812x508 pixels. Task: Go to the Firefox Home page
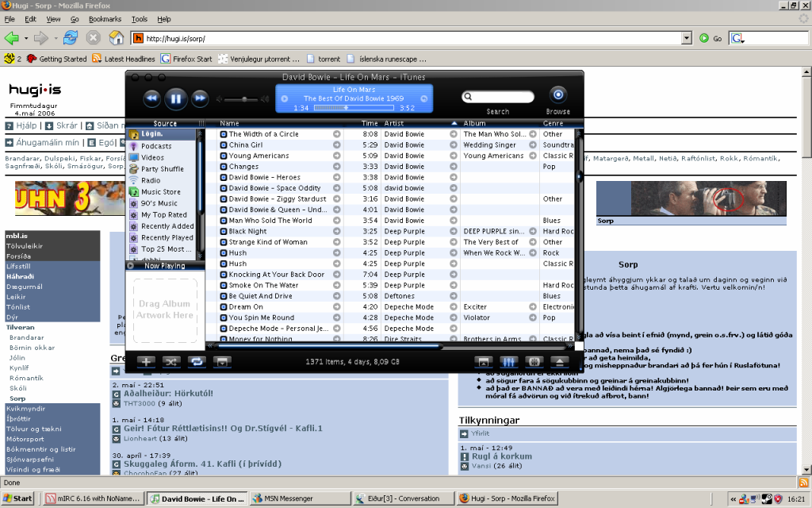(x=117, y=38)
